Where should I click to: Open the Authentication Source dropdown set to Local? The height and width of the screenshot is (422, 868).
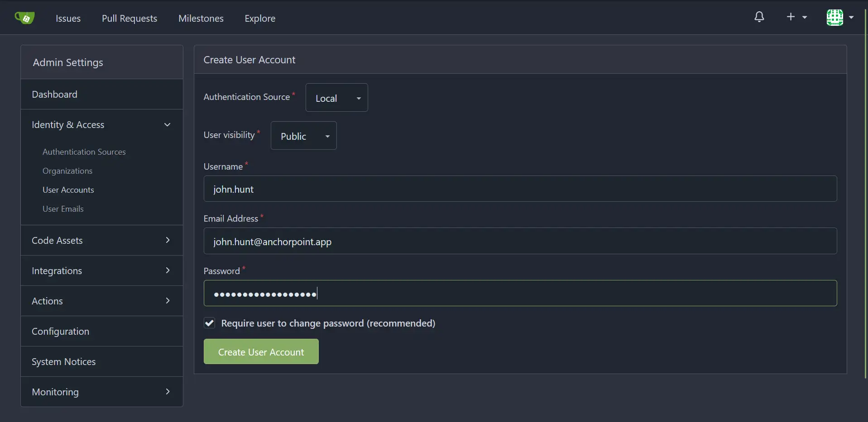pos(336,98)
